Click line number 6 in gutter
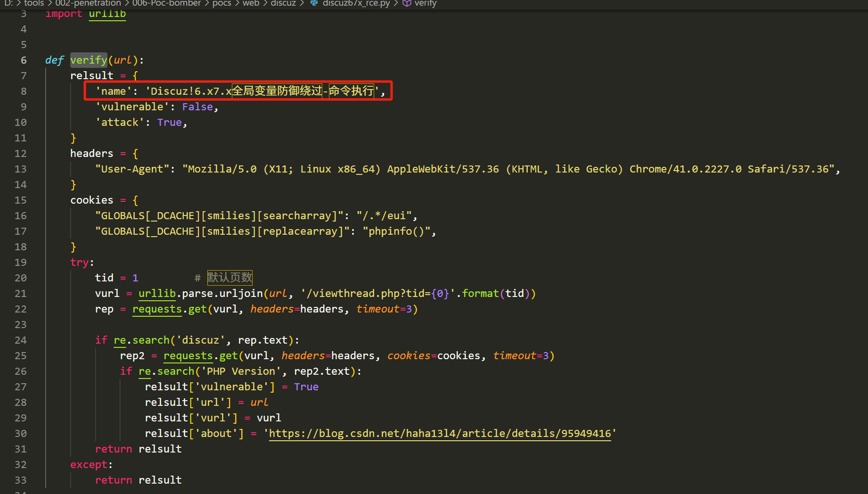The height and width of the screenshot is (494, 868). click(24, 60)
